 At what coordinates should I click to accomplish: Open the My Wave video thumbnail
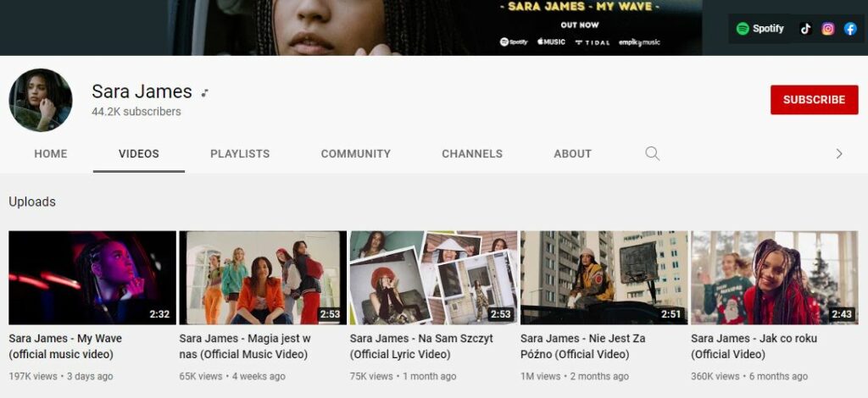pos(92,278)
